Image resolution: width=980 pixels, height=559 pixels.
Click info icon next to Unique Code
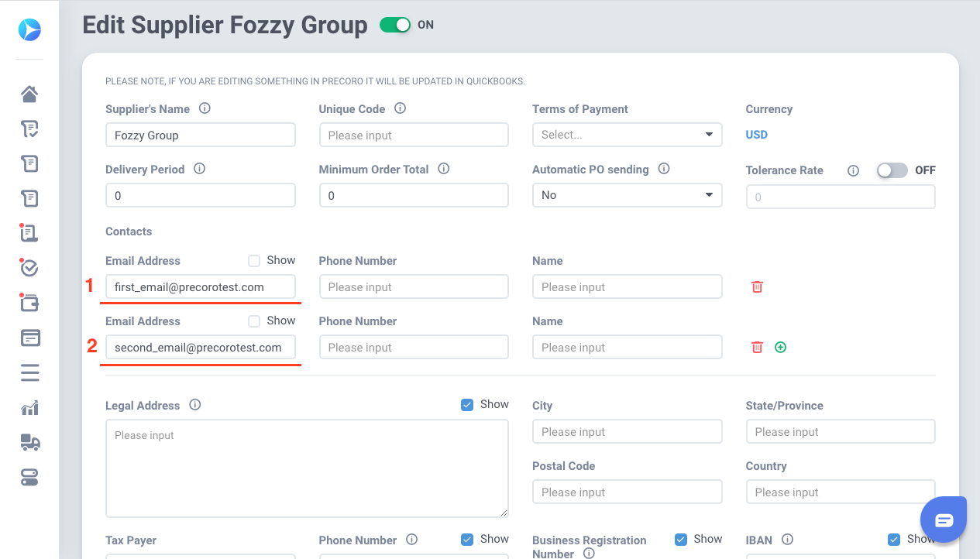click(400, 108)
